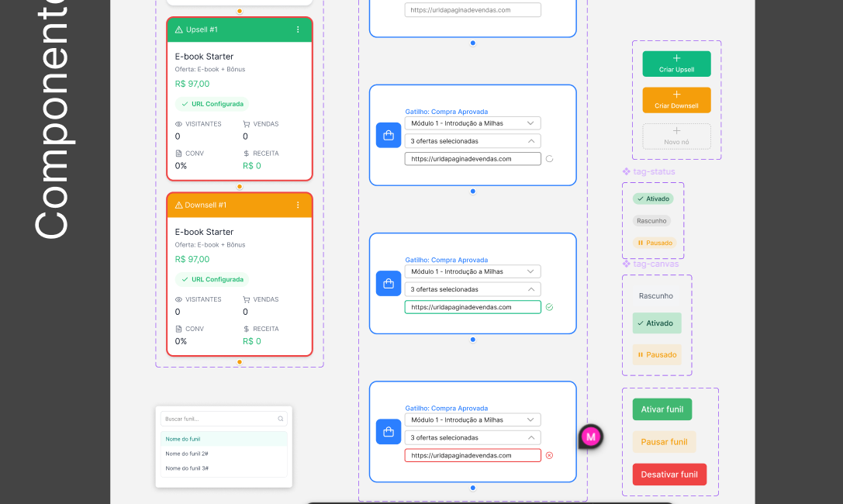The height and width of the screenshot is (504, 843).
Task: Click the plus icon on Novo nó placeholder
Action: pos(676,131)
